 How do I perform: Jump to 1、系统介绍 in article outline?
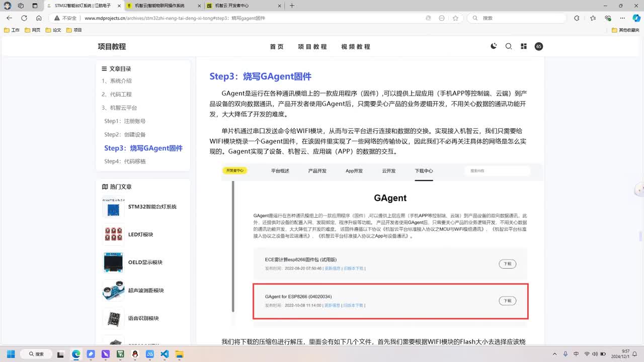click(x=116, y=81)
